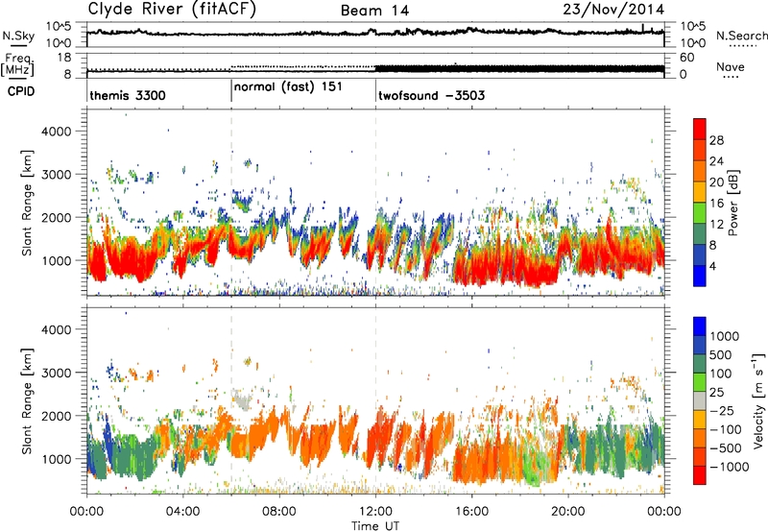This screenshot has height=532, width=768.
Task: Click the 'N.Search' legend label
Action: coord(742,36)
